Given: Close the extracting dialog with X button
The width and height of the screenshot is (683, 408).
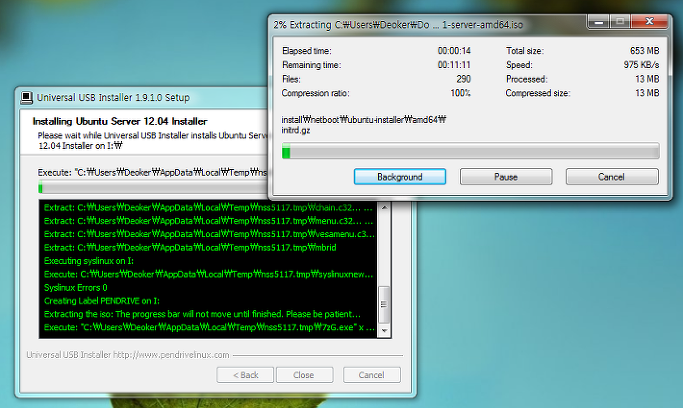Looking at the screenshot, I should pyautogui.click(x=649, y=21).
